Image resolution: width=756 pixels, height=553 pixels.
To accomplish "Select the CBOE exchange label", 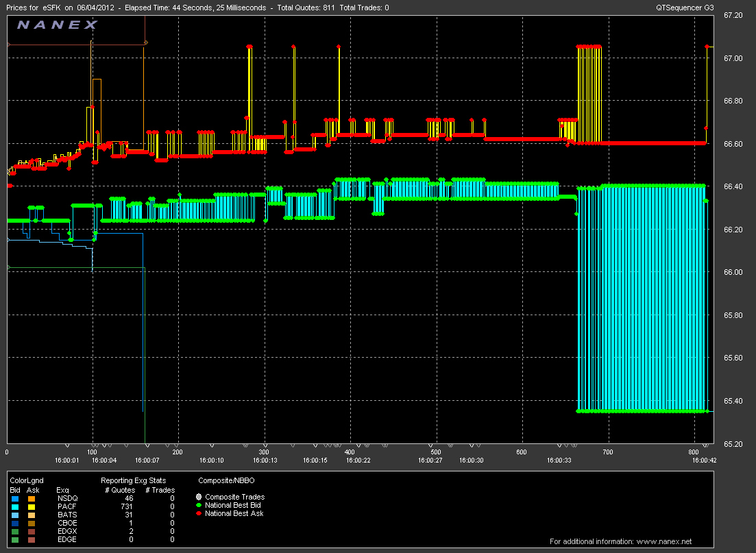I will (x=67, y=523).
